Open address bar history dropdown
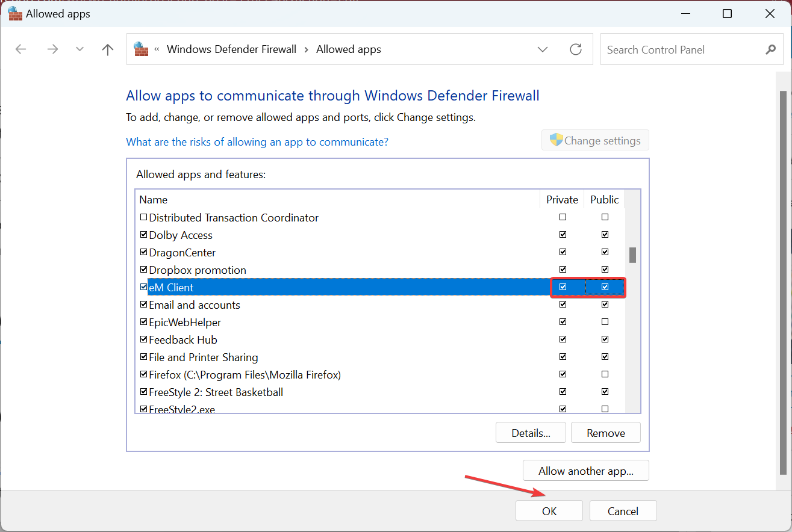Screen dimensions: 792x532 point(543,49)
